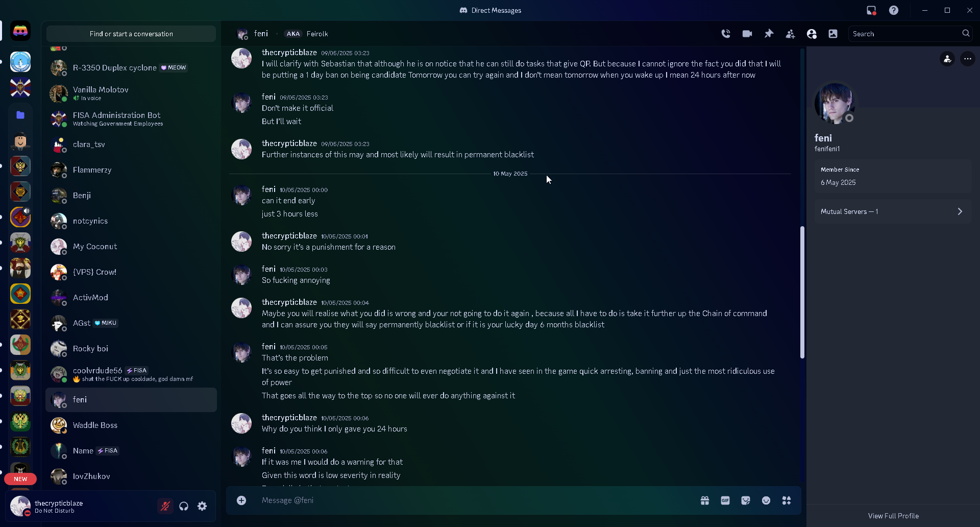Open the apps launcher icon

coord(787,500)
